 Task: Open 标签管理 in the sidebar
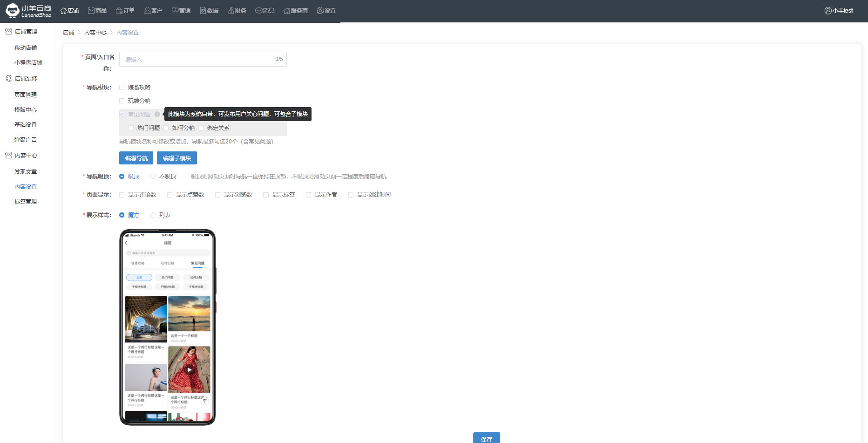coord(26,202)
